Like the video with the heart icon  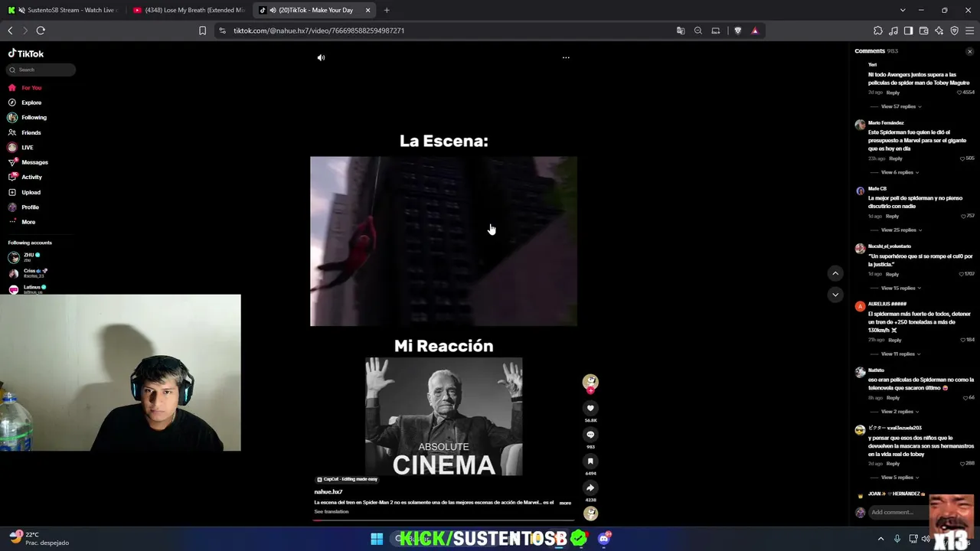click(x=590, y=409)
